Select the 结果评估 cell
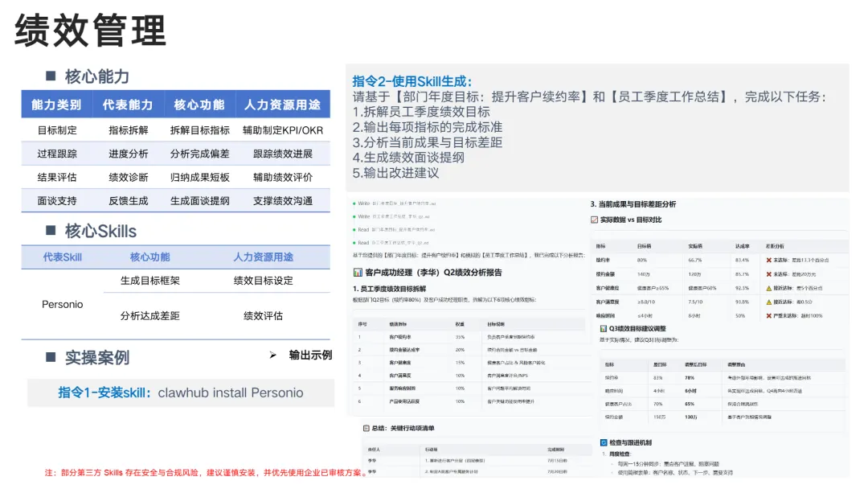 click(57, 177)
